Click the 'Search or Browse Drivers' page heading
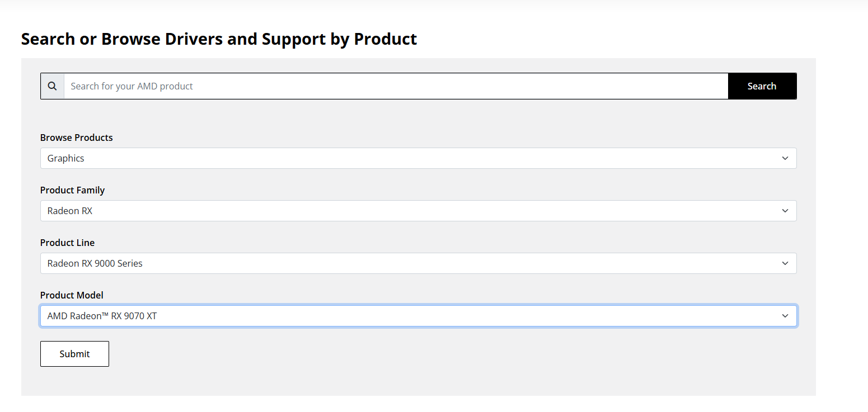The image size is (868, 412). (219, 39)
